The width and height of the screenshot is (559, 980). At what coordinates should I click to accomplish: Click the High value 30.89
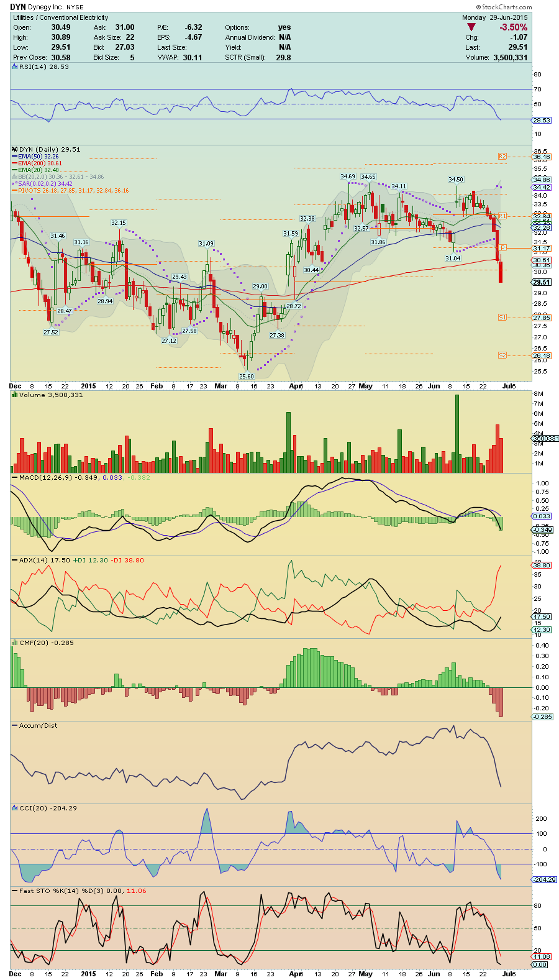(x=61, y=37)
